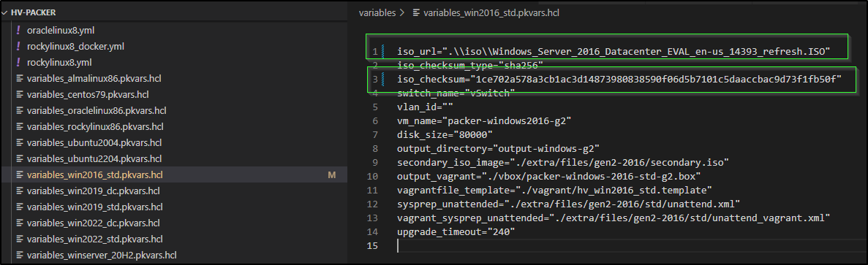The height and width of the screenshot is (265, 868).
Task: Click the vlan_id="" line
Action: click(425, 107)
